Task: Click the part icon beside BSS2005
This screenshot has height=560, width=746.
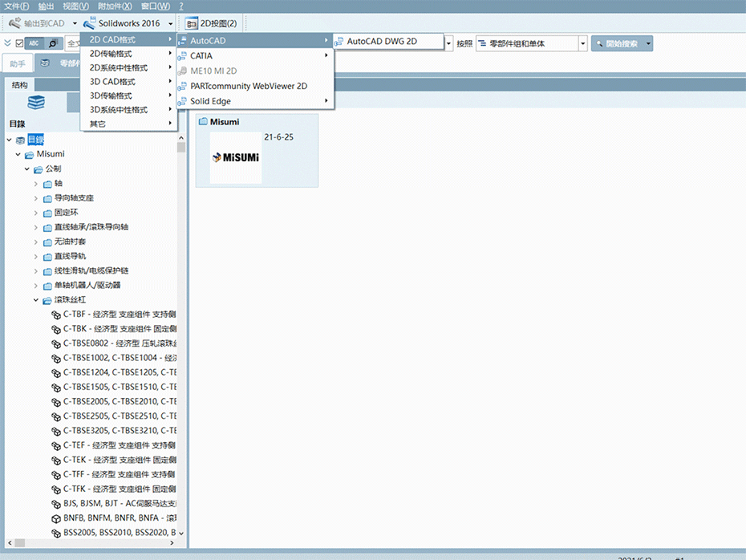Action: pos(56,533)
